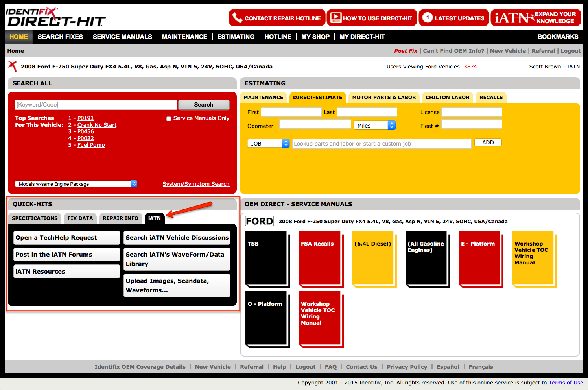Open the yellow 6.4L Diesel manual icon
This screenshot has height=390, width=588.
(372, 258)
